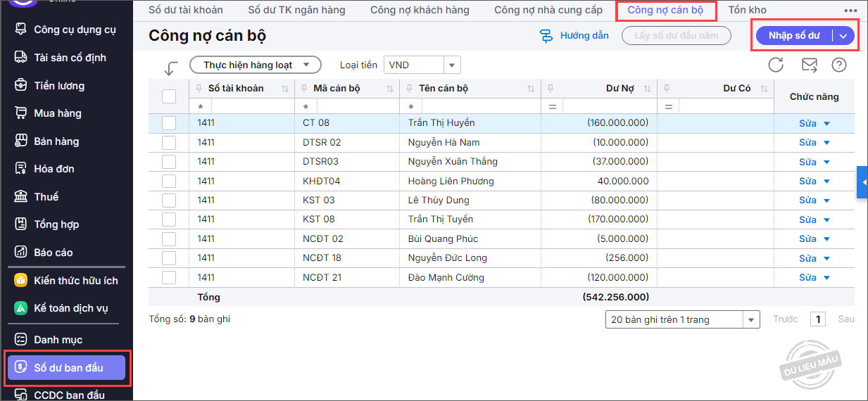Click Sửa for Lê Thùy Dung row
Image resolution: width=868 pixels, height=401 pixels.
[807, 200]
